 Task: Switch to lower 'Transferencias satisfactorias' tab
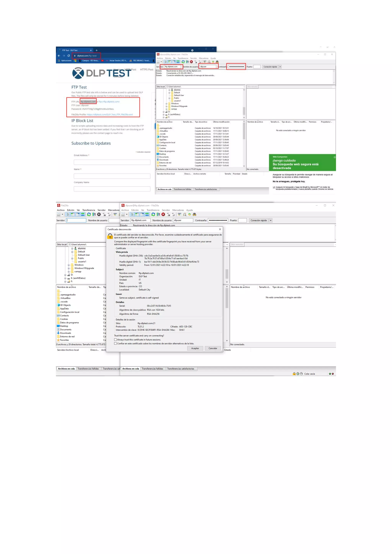tap(180, 369)
